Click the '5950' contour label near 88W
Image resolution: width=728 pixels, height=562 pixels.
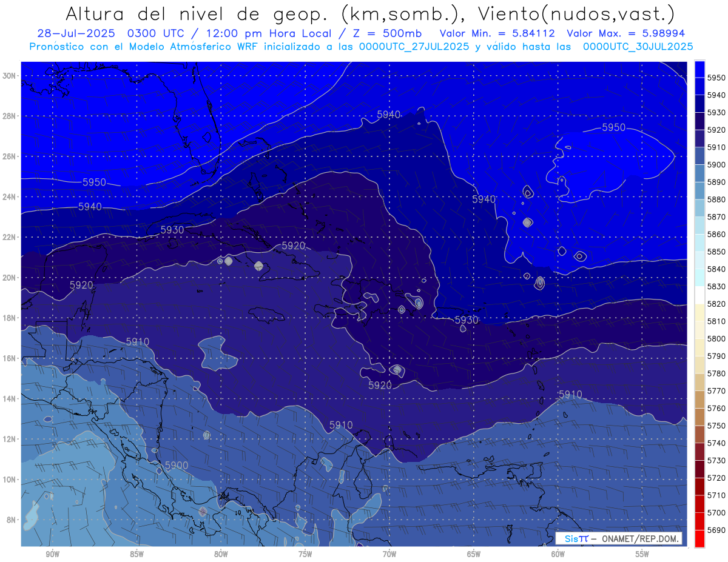tap(94, 182)
